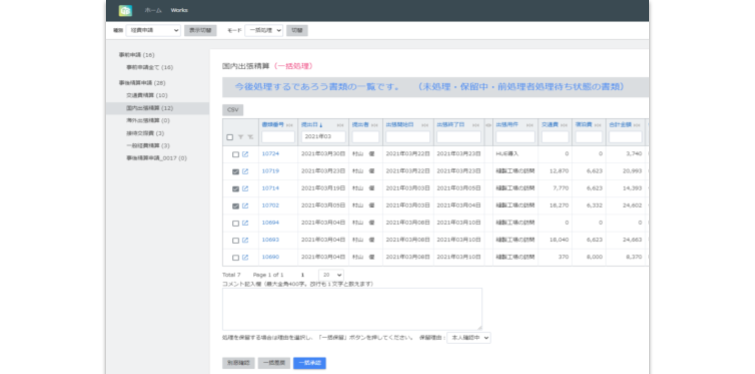
Task: Click the blue 一括承認 button
Action: tap(310, 363)
